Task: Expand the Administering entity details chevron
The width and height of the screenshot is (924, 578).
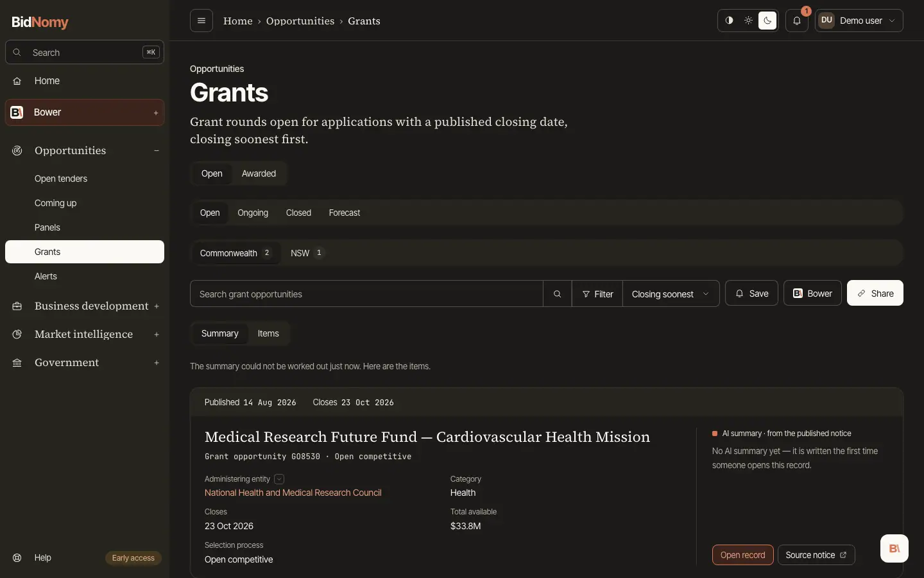Action: (279, 479)
